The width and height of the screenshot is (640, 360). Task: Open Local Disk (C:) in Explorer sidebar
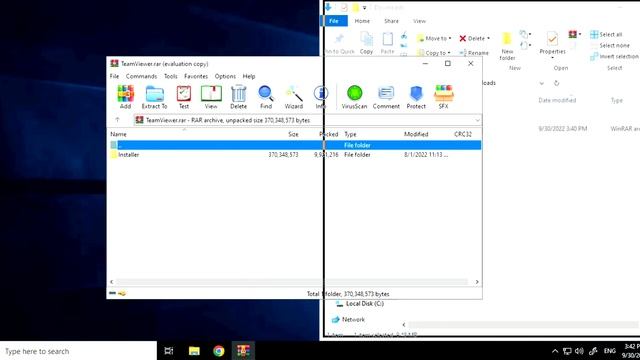[x=360, y=304]
